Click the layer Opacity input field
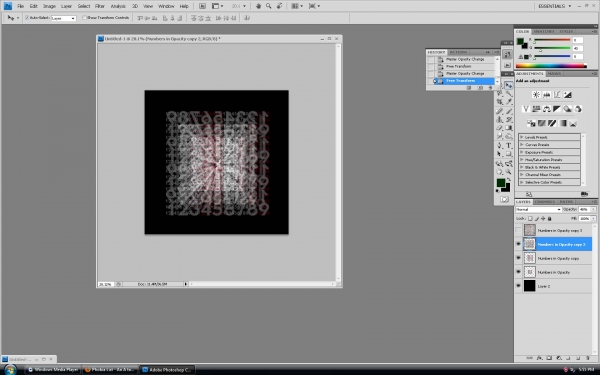The height and width of the screenshot is (375, 600). click(x=584, y=209)
